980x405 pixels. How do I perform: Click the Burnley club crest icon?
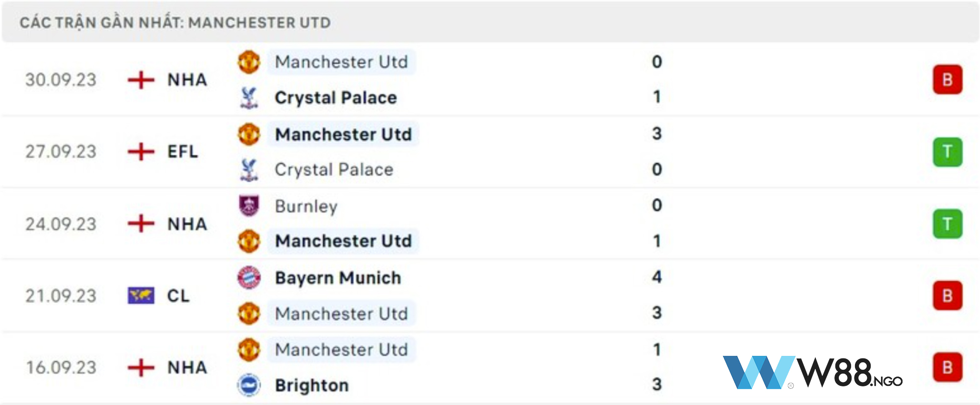tap(249, 206)
